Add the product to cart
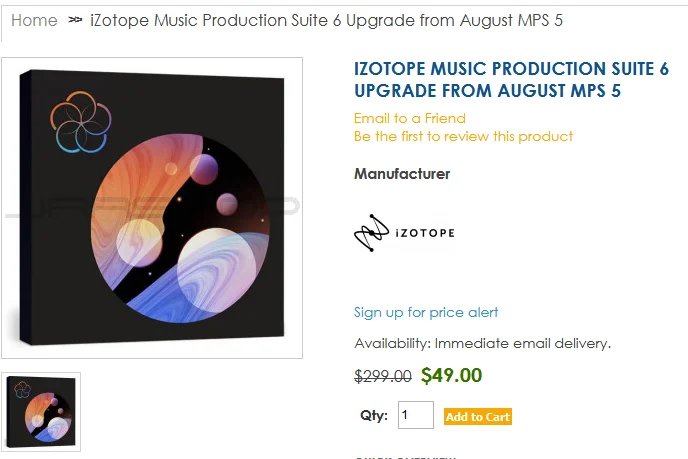 tap(477, 416)
